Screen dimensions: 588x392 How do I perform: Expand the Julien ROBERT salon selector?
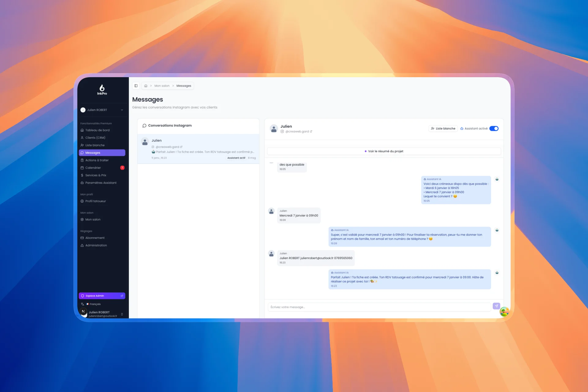click(102, 110)
